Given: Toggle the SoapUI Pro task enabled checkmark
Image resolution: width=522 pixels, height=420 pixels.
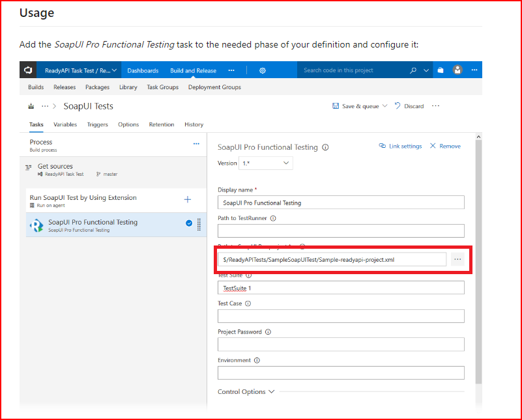Looking at the screenshot, I should click(189, 223).
